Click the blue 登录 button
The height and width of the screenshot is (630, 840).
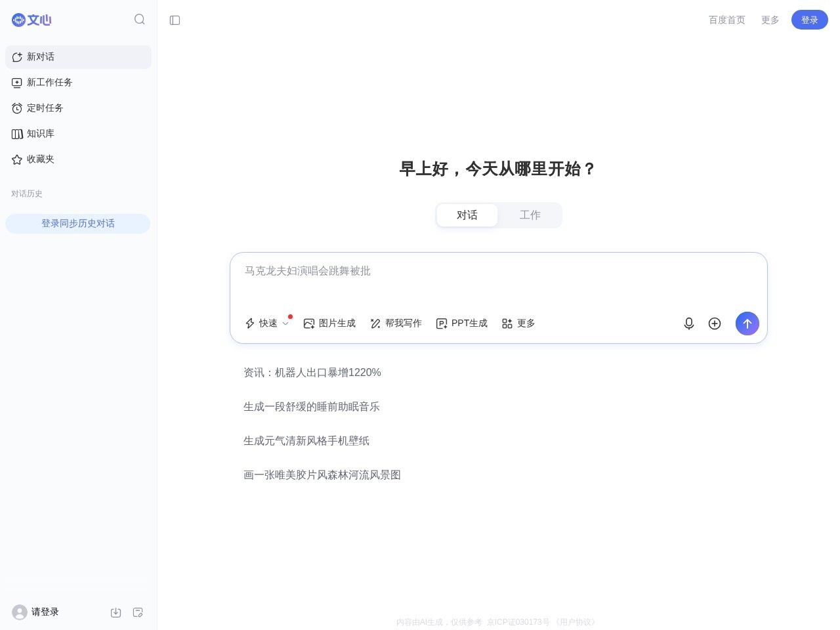click(810, 20)
